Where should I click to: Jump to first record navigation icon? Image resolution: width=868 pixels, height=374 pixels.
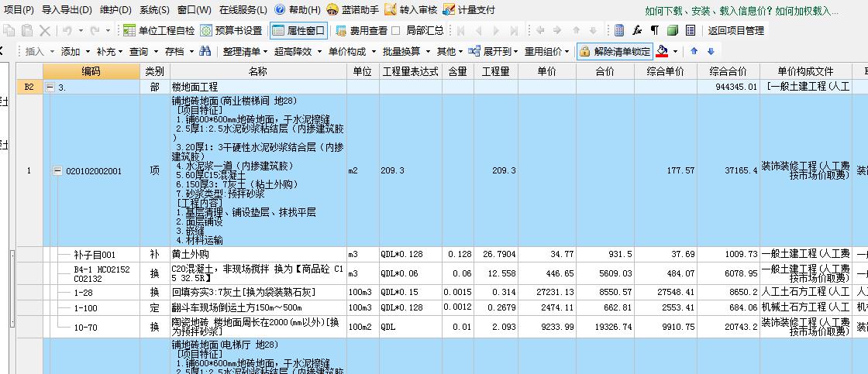tap(460, 30)
